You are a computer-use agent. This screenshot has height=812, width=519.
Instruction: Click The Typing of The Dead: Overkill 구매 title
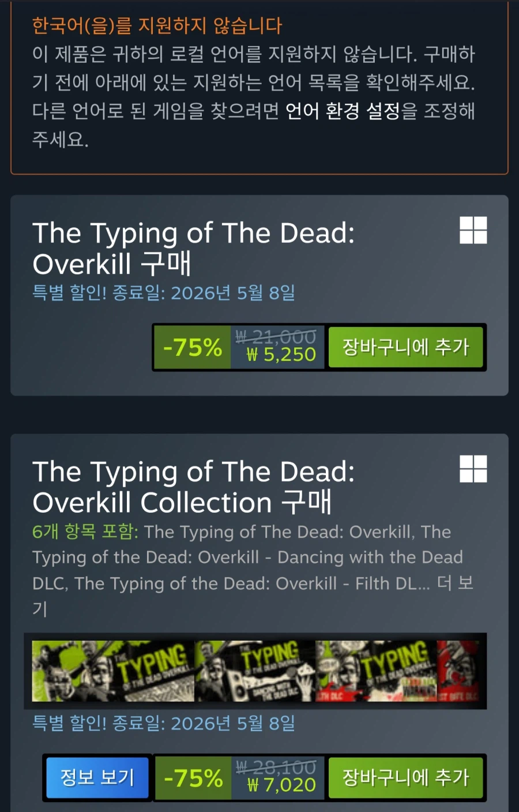click(x=194, y=249)
